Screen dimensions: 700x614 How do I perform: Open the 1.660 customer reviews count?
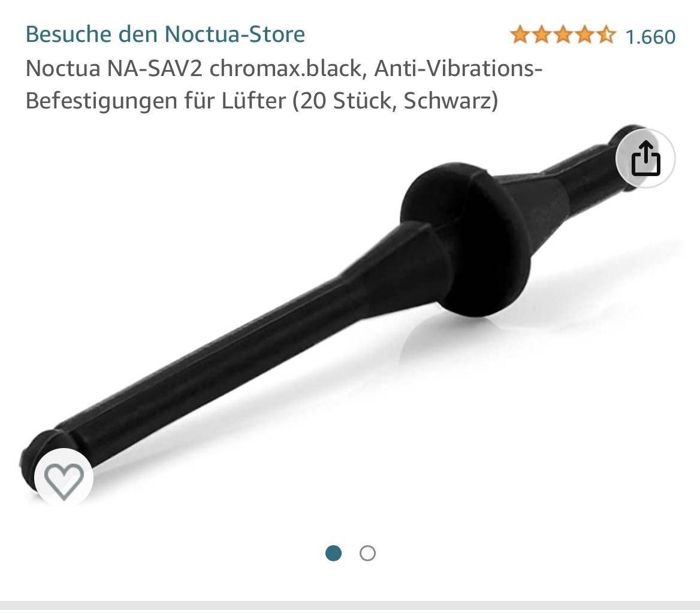650,37
